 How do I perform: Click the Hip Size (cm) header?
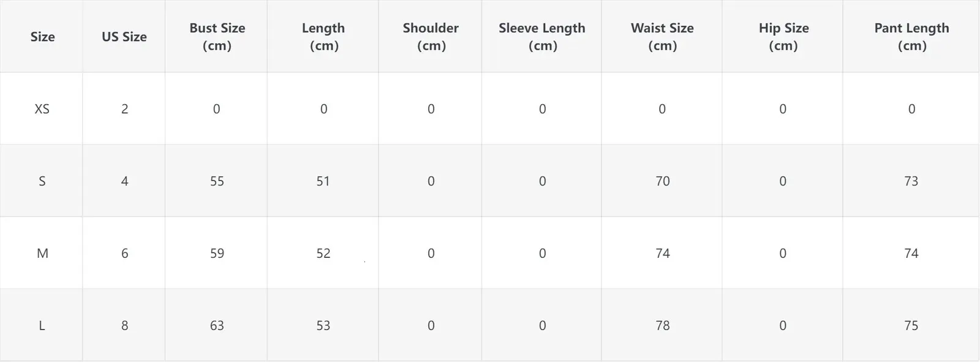783,37
